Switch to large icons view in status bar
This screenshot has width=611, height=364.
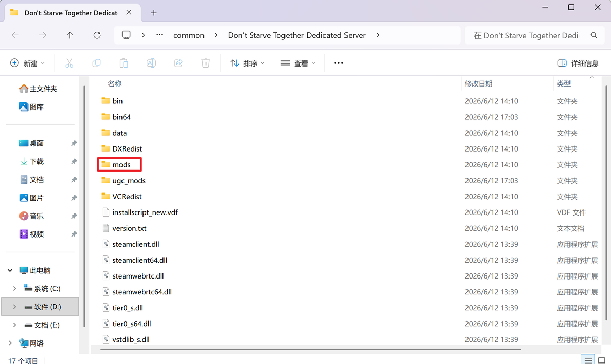pos(602,360)
